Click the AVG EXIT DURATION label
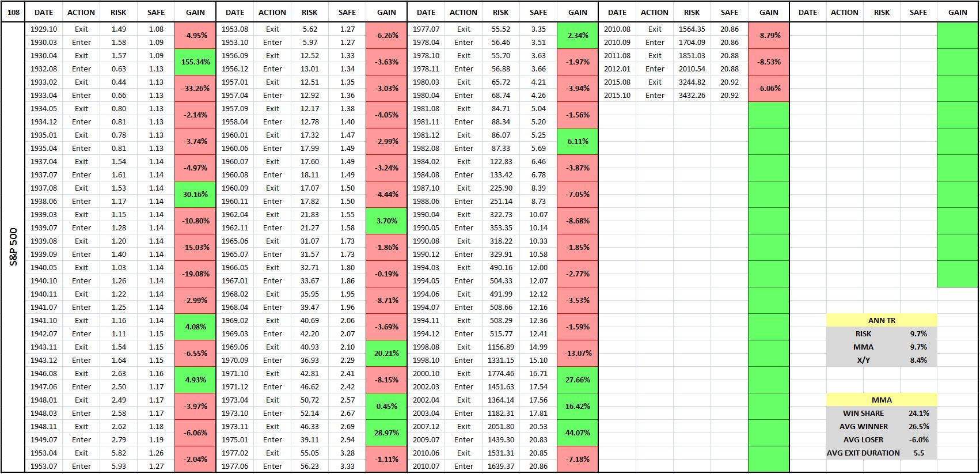This screenshot has height=474, width=980. (x=863, y=453)
